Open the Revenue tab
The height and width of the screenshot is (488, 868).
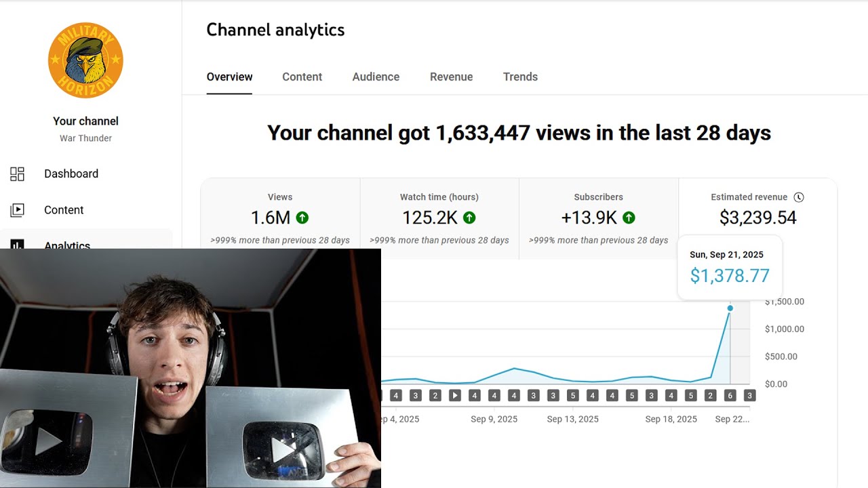[451, 77]
